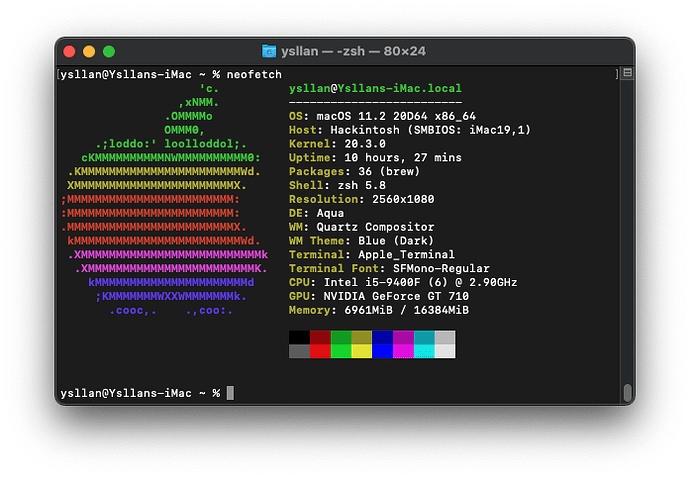Click the 'neofetch' command text
690x478 pixels.
click(x=254, y=74)
